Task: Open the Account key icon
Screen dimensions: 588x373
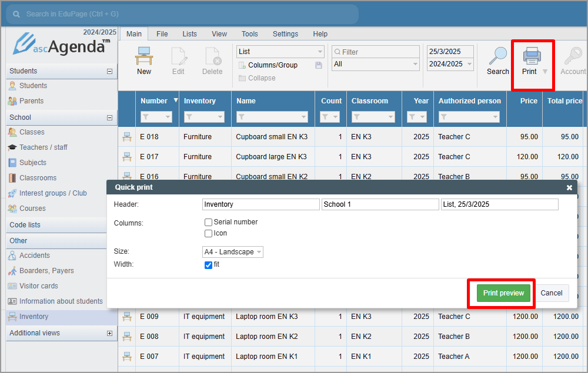Action: [x=573, y=56]
